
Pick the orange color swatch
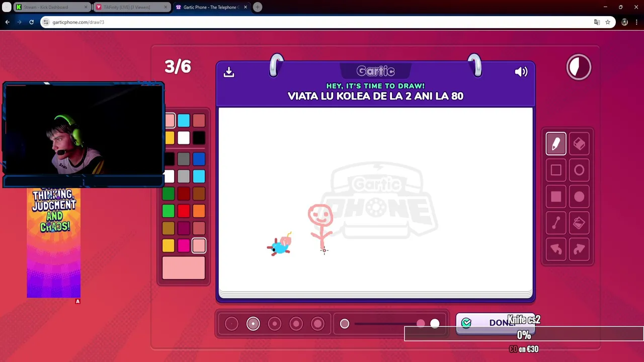click(199, 211)
